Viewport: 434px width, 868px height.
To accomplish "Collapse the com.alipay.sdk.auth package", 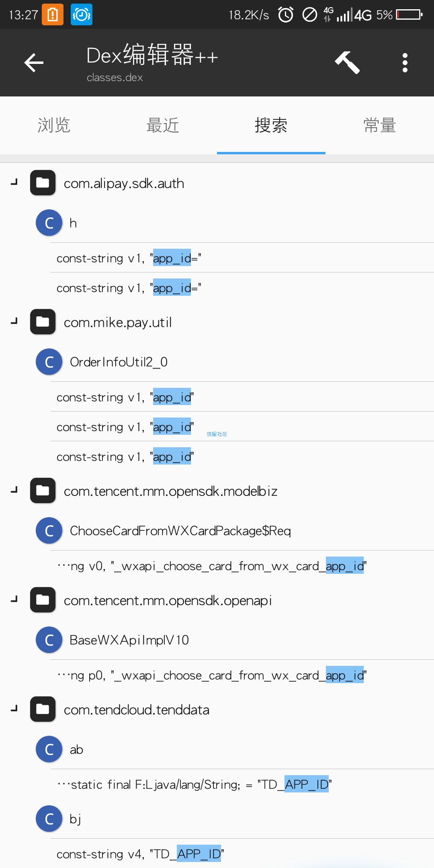I will pos(14,182).
